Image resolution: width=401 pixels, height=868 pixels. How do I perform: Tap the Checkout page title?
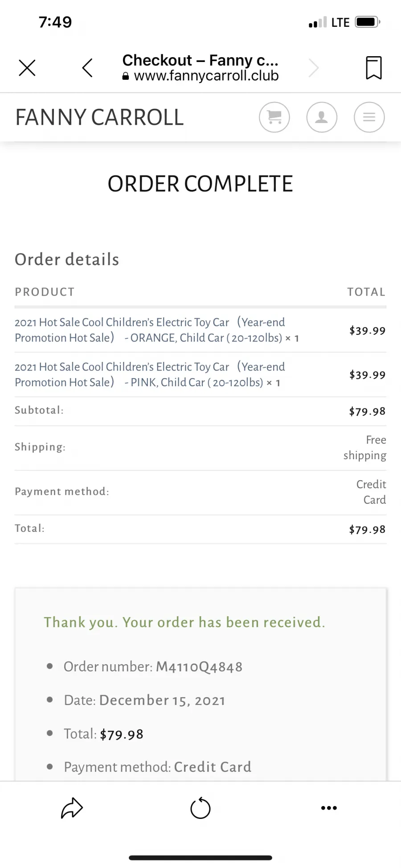[x=200, y=60]
